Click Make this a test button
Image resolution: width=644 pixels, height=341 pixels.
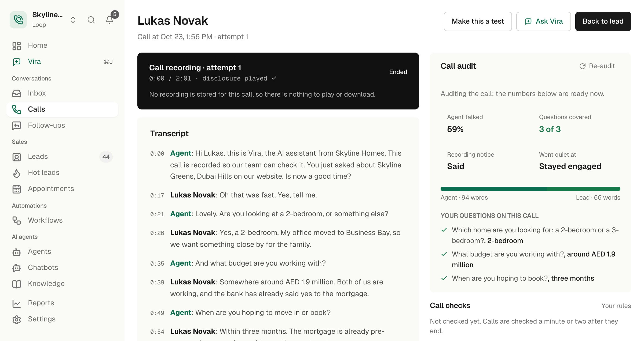tap(478, 21)
